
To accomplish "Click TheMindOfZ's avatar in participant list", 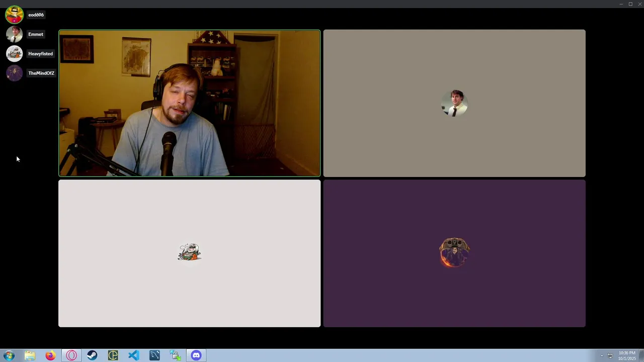I will [x=14, y=73].
